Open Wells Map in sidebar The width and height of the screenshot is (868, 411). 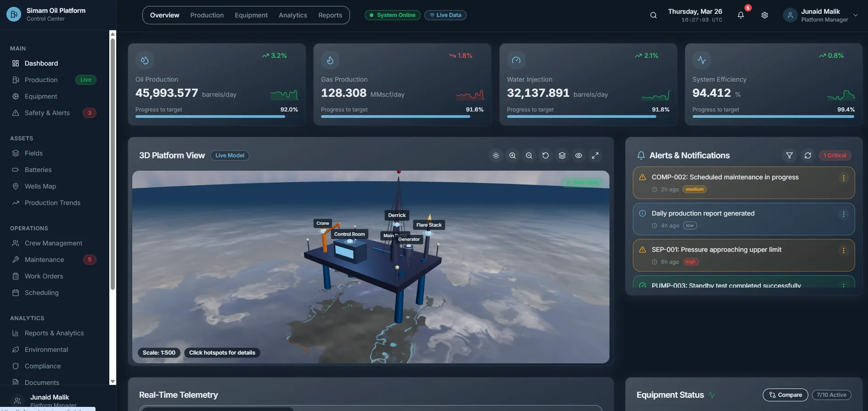55,186
